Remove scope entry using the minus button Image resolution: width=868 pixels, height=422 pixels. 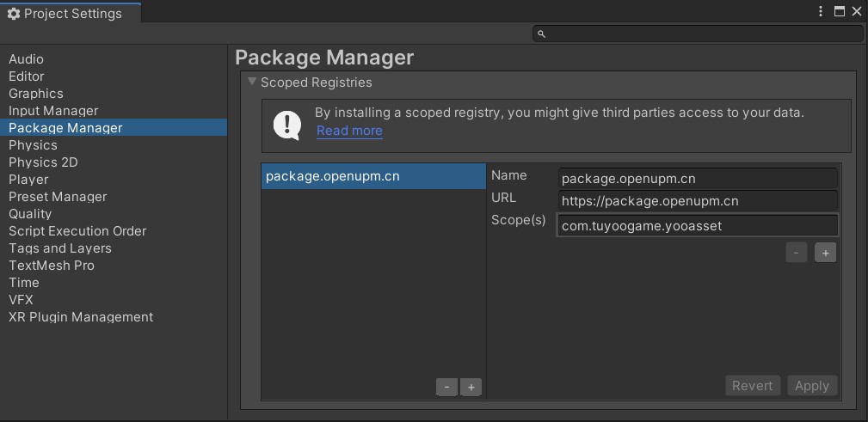(797, 253)
